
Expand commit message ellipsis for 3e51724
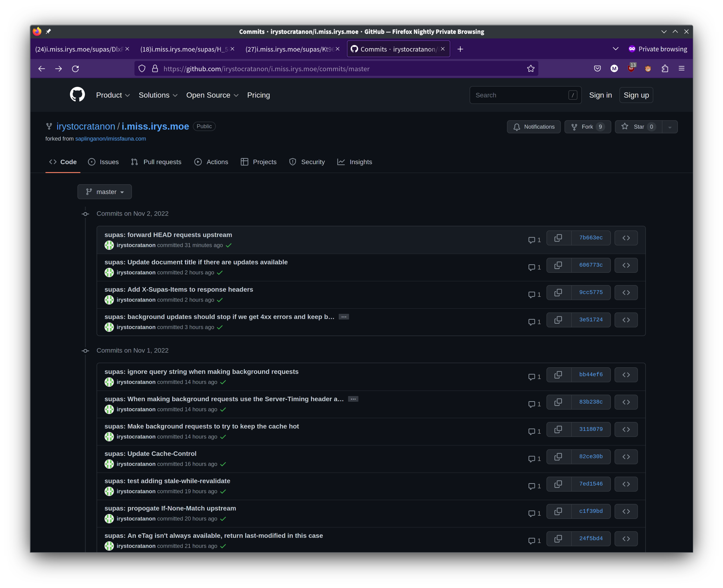pyautogui.click(x=344, y=317)
